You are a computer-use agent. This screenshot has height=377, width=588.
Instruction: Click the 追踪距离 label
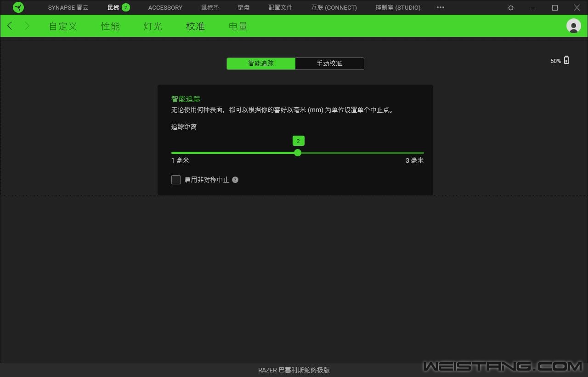coord(184,126)
